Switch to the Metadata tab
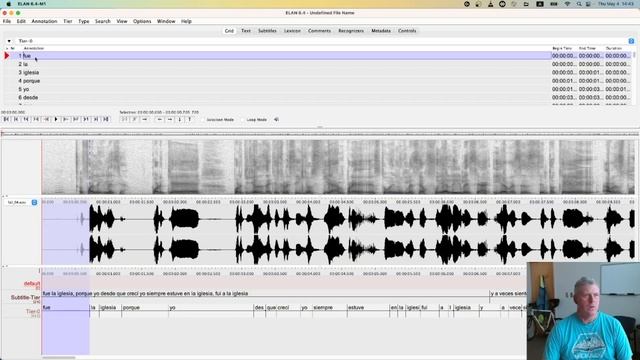 (381, 31)
